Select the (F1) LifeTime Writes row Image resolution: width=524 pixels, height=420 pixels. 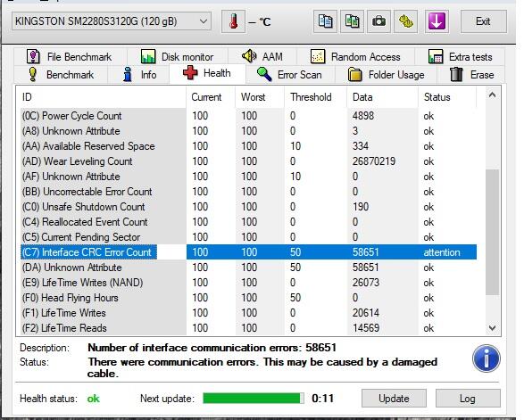coord(249,313)
